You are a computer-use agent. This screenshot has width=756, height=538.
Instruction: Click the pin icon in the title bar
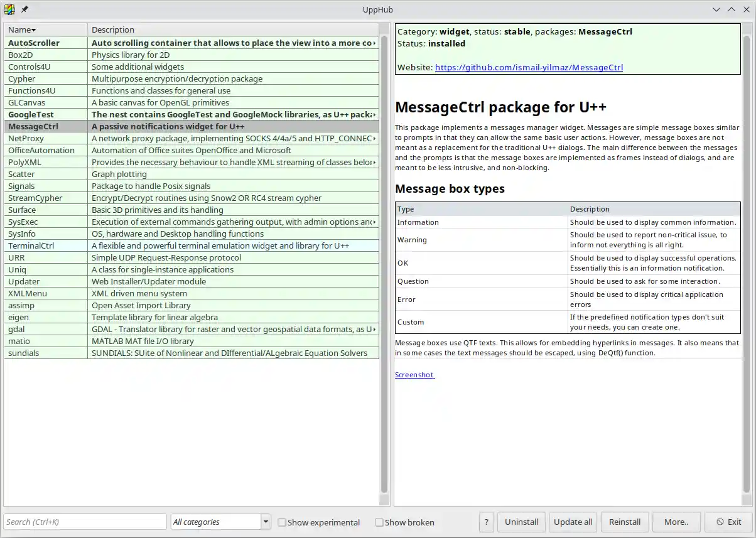click(24, 9)
